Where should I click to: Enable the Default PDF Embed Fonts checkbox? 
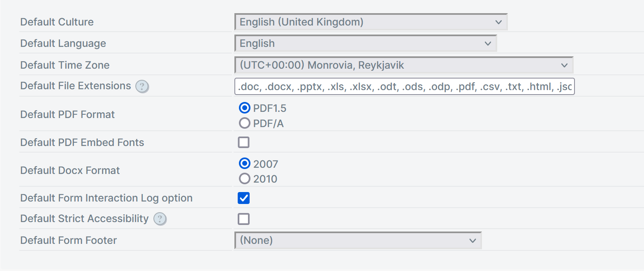pos(244,143)
